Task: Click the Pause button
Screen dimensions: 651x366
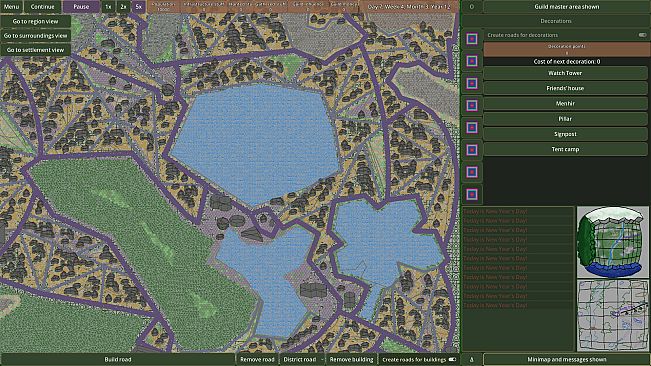Action: coord(81,7)
